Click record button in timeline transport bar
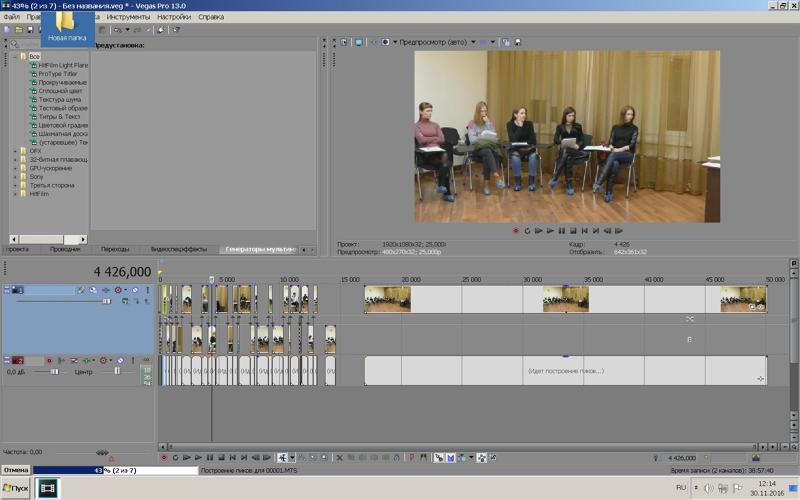 click(164, 458)
